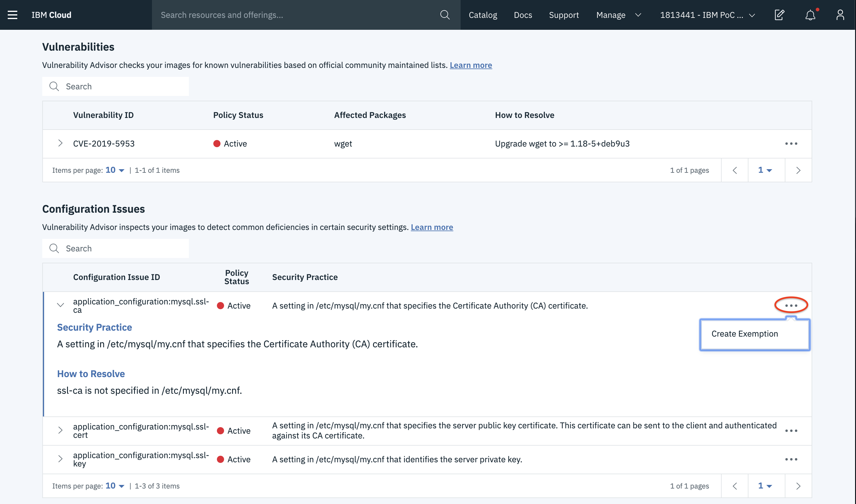Expand the Manage dropdown menu
856x504 pixels.
[619, 15]
